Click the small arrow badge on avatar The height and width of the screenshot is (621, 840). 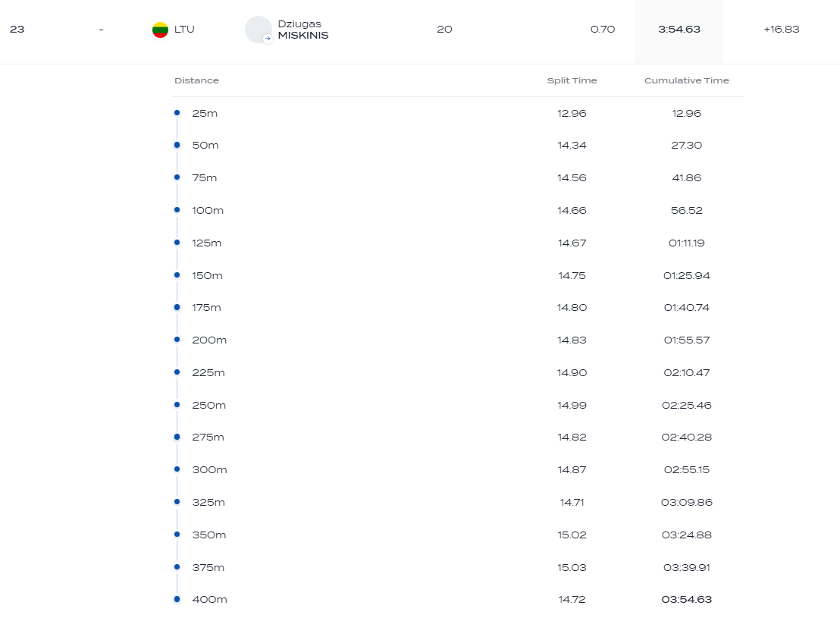pyautogui.click(x=267, y=38)
